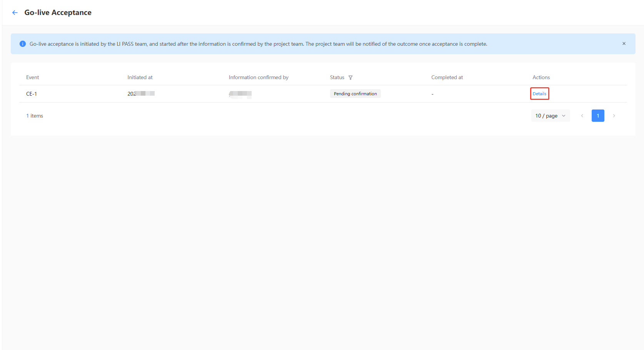Viewport: 644px width, 350px height.
Task: Click the Completed at column header
Action: point(447,77)
